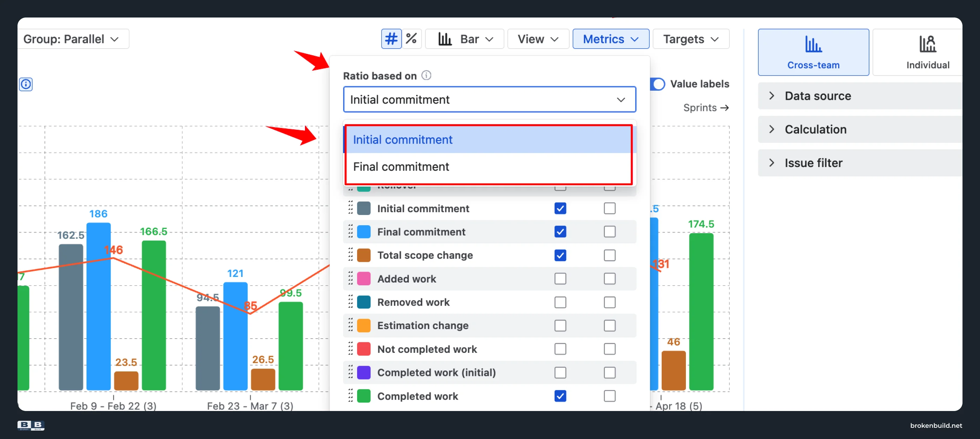Screen dimensions: 980x439
Task: Click drag handle for Initial commitment row
Action: coord(350,208)
